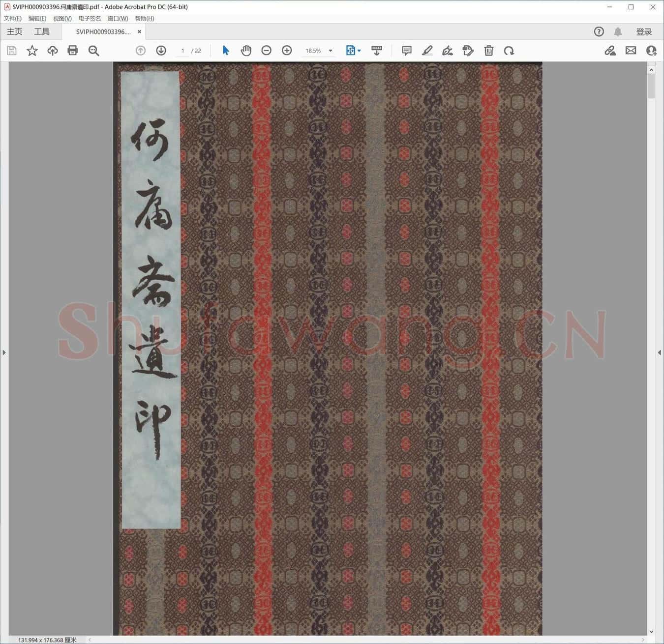
Task: Go to the next page arrow
Action: click(x=161, y=51)
